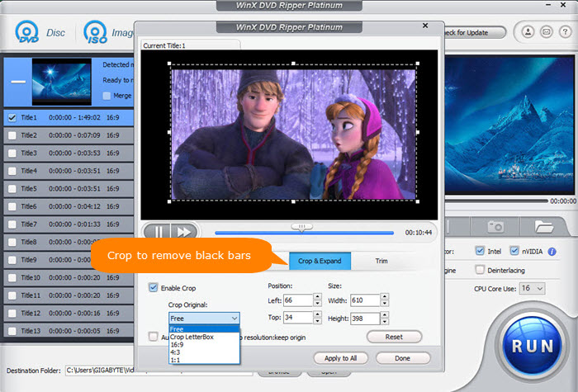Choose Crop LetterBox from dropdown
The height and width of the screenshot is (392, 578).
[204, 337]
